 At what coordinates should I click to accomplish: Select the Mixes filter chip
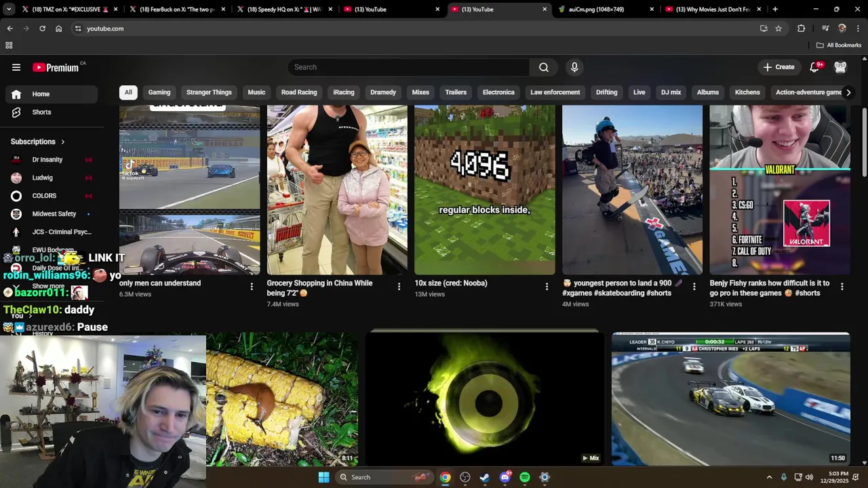pos(420,92)
